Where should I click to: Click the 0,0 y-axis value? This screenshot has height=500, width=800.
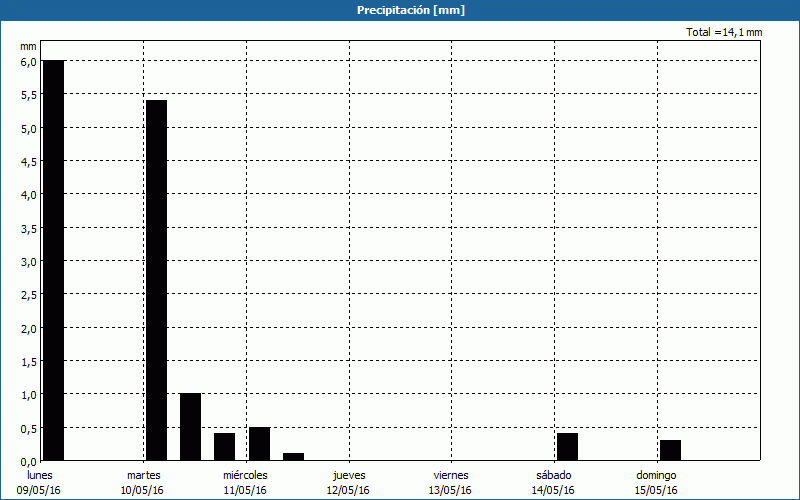[x=29, y=462]
